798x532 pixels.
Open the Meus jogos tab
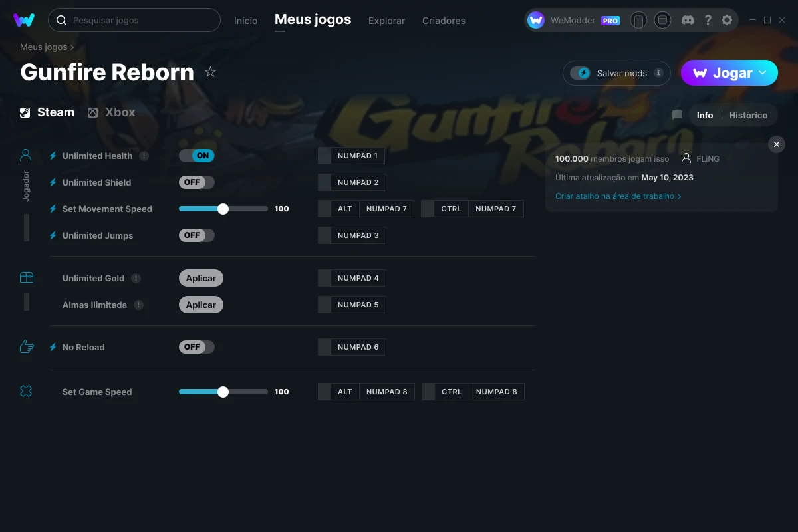coord(313,20)
